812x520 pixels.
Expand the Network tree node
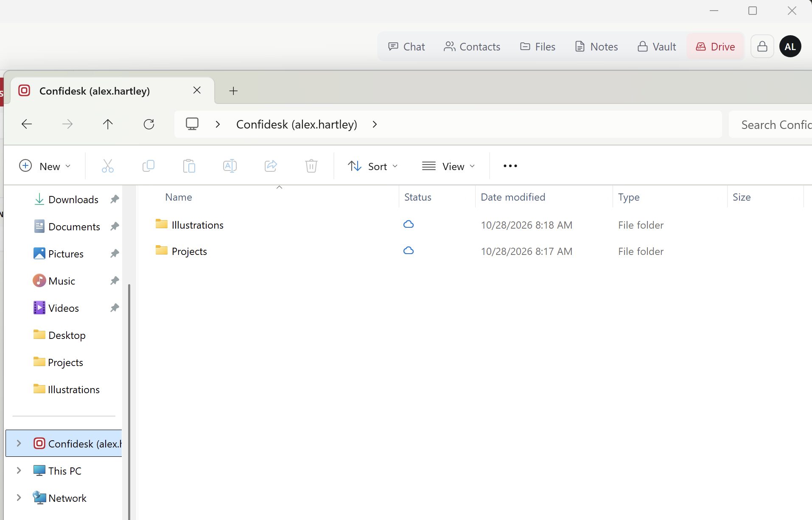tap(19, 498)
